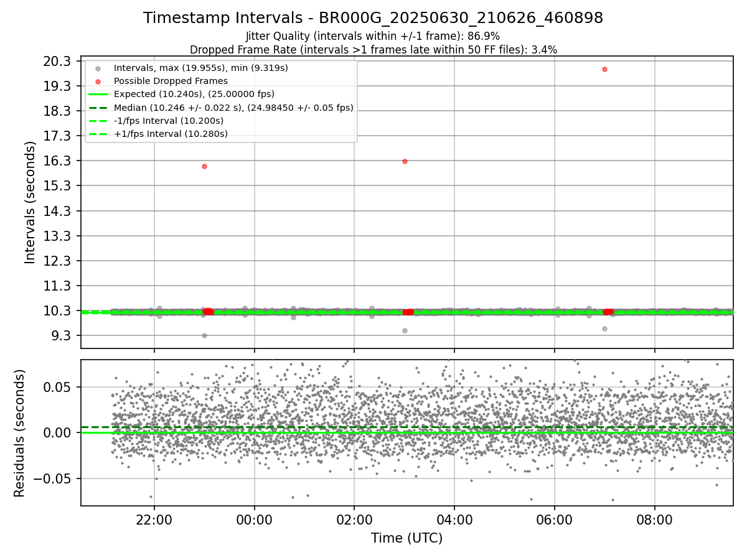Click legend entry 'Possible Dropped Frames'
Screen dimensions: 747x560
click(x=171, y=81)
